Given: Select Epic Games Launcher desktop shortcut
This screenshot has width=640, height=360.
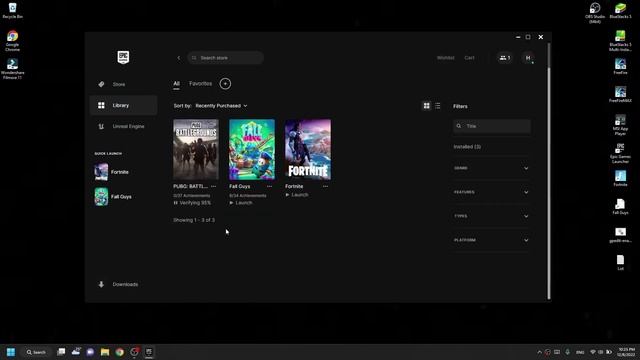Looking at the screenshot, I should [x=620, y=153].
